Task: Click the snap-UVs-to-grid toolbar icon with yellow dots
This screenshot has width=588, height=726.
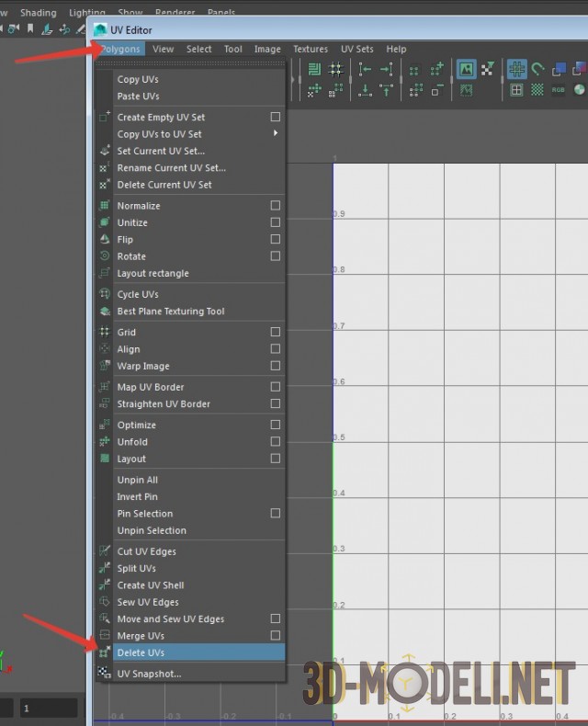Action: (x=335, y=70)
